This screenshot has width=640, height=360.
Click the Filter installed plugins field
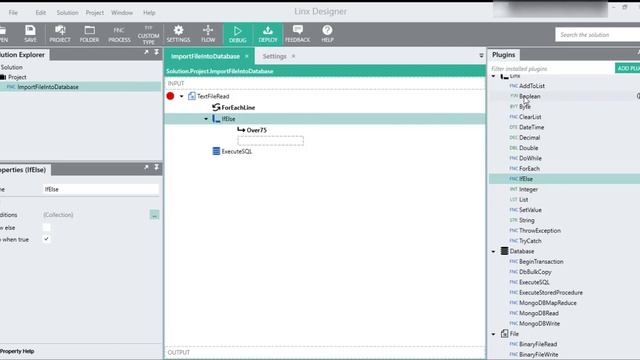pyautogui.click(x=551, y=69)
